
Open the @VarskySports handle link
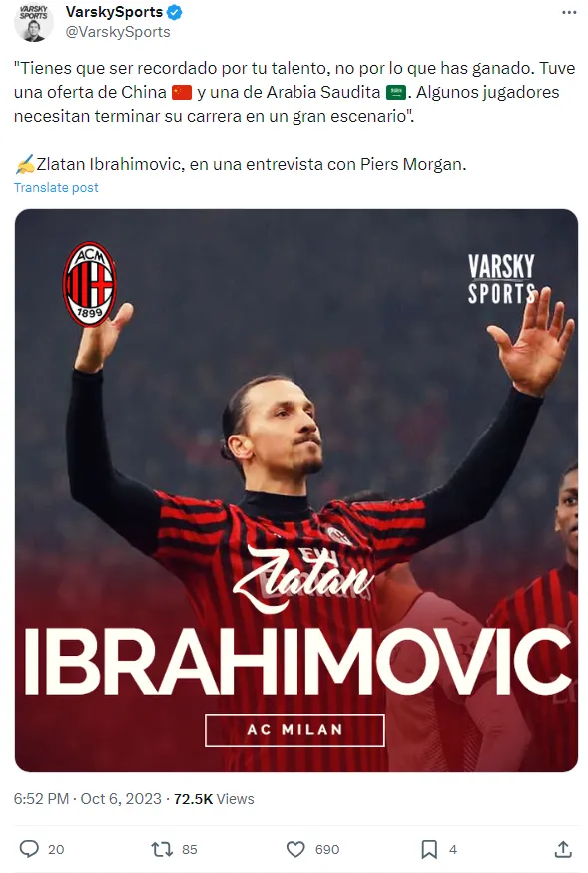click(118, 32)
